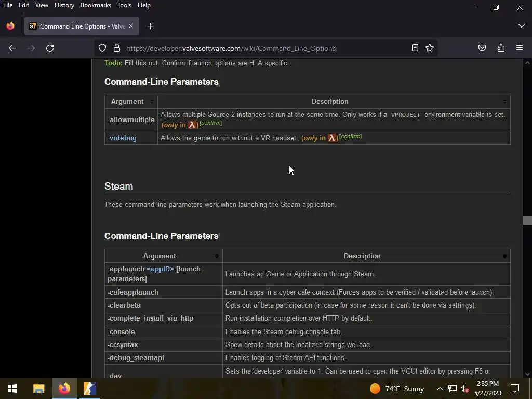View site security padlock details
The width and height of the screenshot is (532, 399).
click(x=117, y=48)
